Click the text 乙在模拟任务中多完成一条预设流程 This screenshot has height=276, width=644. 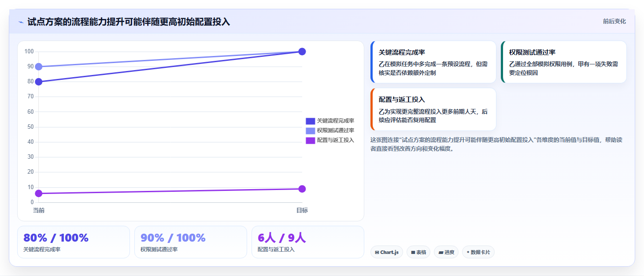pos(426,64)
